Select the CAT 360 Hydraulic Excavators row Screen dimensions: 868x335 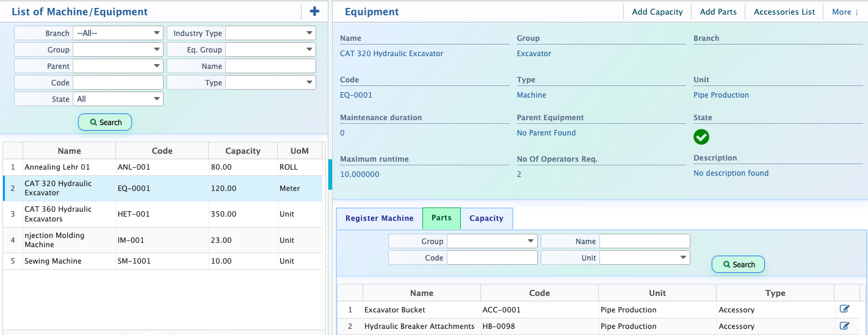point(162,214)
